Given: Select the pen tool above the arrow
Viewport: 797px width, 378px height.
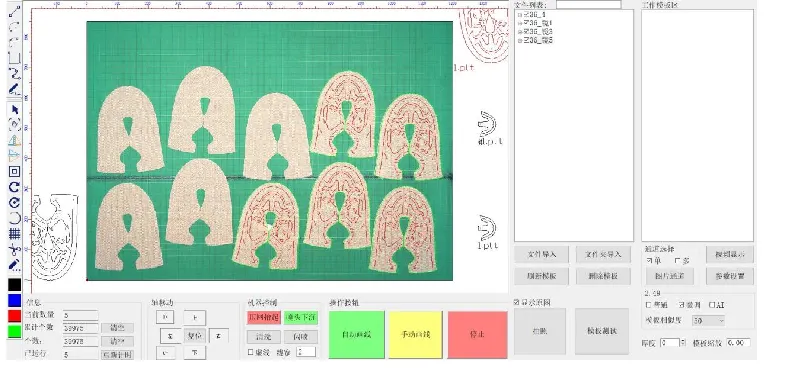Looking at the screenshot, I should 14,90.
